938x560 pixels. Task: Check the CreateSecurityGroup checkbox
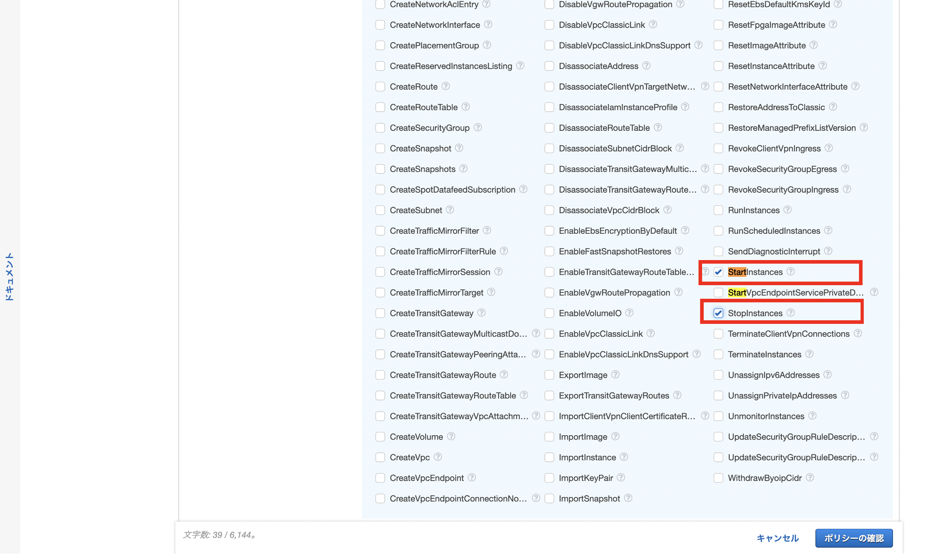[x=380, y=128]
